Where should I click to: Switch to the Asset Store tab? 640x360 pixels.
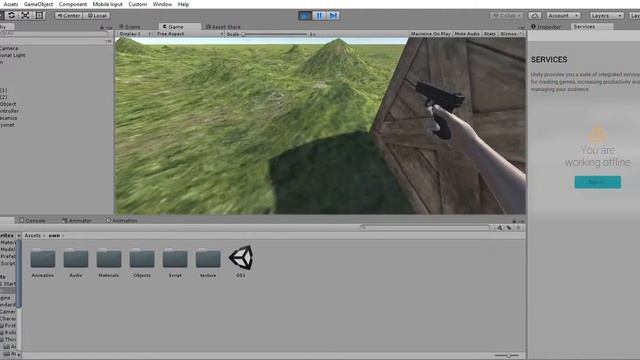click(x=224, y=27)
